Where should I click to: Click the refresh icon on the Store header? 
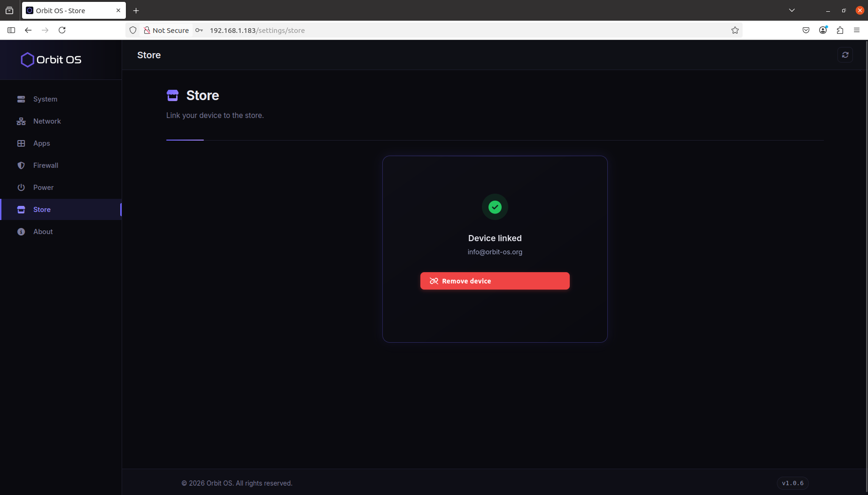[x=845, y=55]
